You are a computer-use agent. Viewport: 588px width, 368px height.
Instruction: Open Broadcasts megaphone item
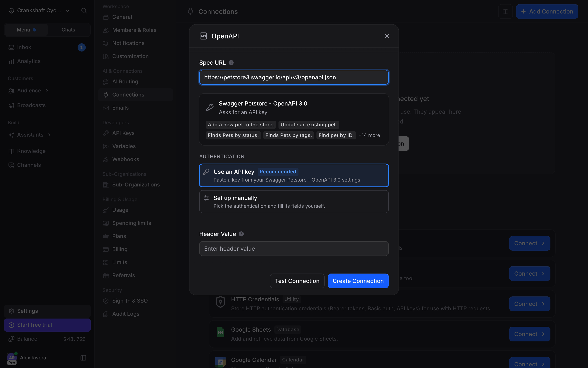47,105
